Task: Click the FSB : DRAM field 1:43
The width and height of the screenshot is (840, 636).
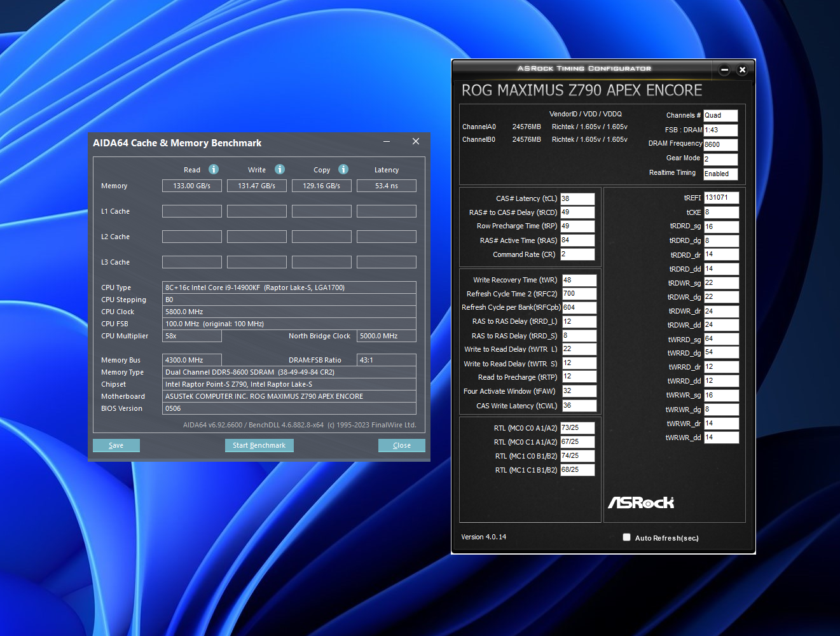Action: pos(720,130)
